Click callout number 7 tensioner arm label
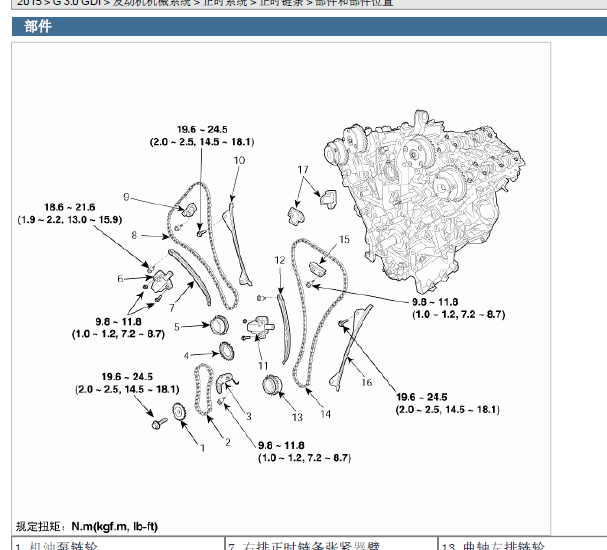Image resolution: width=607 pixels, height=550 pixels. [x=172, y=296]
